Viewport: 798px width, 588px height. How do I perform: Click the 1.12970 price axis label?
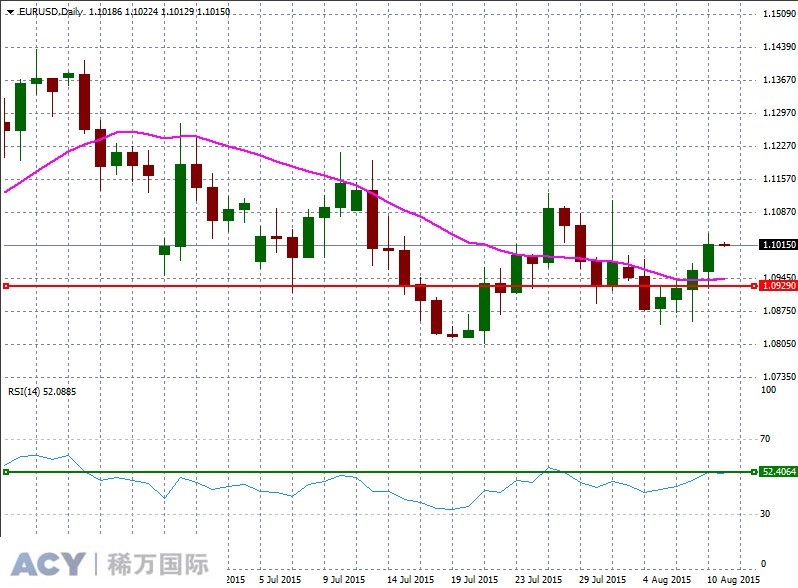pyautogui.click(x=779, y=113)
